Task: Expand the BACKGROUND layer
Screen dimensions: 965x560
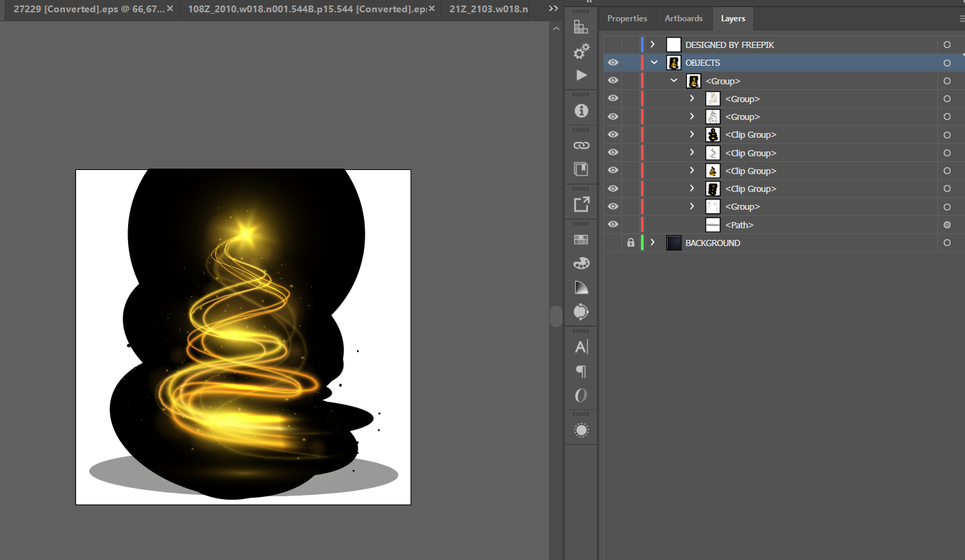Action: coord(652,243)
